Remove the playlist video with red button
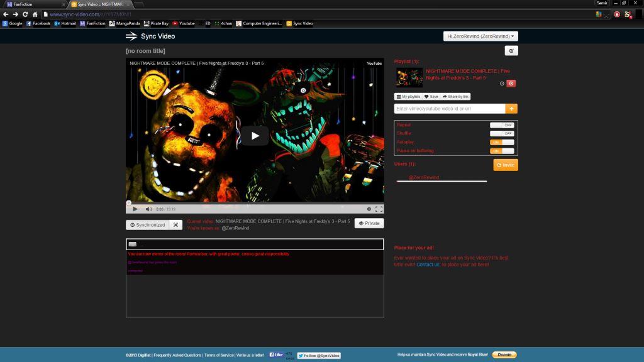The height and width of the screenshot is (362, 644). 511,84
